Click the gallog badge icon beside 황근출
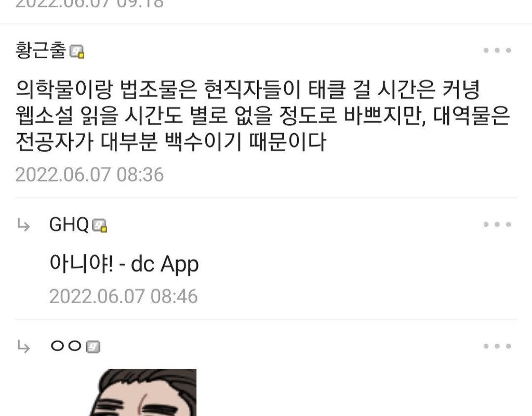This screenshot has width=532, height=416. 77,51
